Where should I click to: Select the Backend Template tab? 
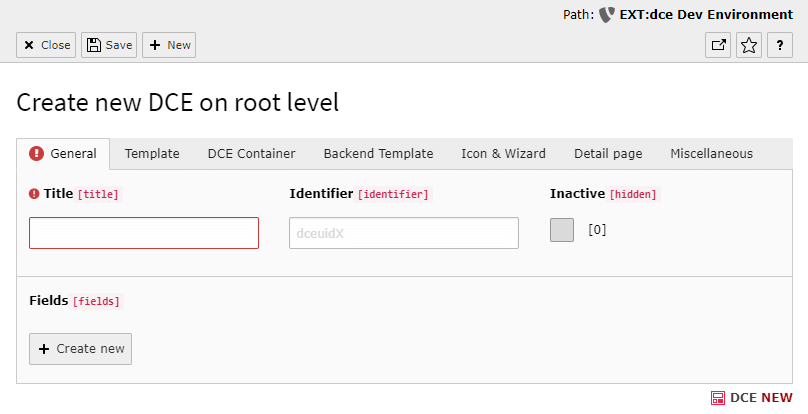(x=378, y=154)
